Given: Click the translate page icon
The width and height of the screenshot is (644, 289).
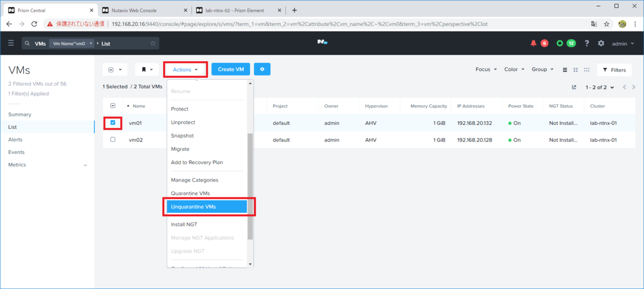Looking at the screenshot, I should pos(594,24).
